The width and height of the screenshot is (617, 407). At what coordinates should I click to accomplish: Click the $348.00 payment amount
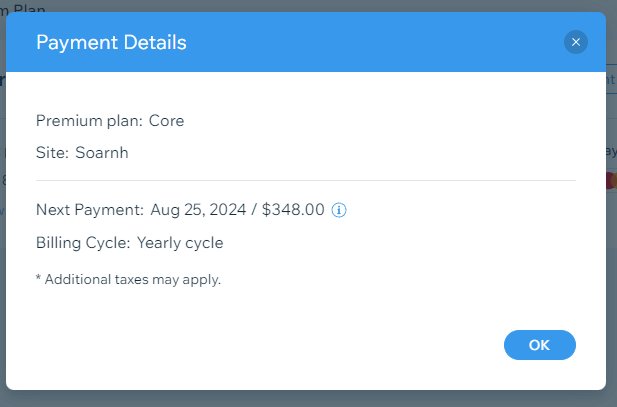(293, 210)
